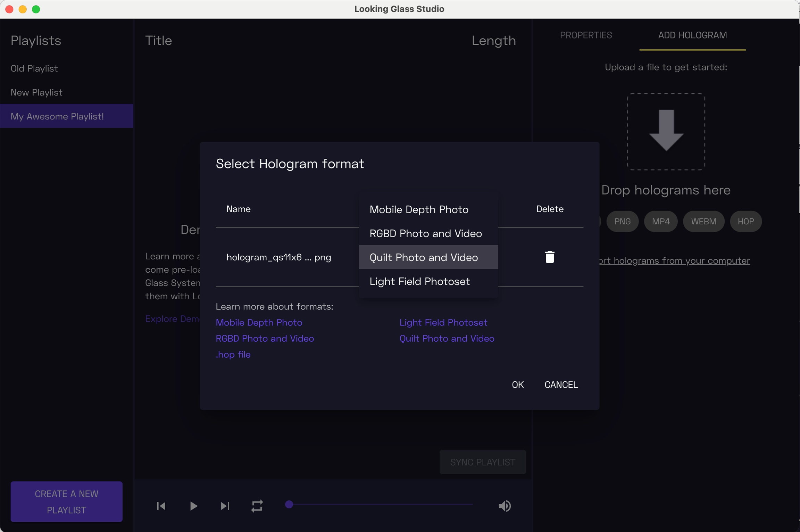Screen dimensions: 800x532
Task: Open the .hop file help link
Action: 233,354
